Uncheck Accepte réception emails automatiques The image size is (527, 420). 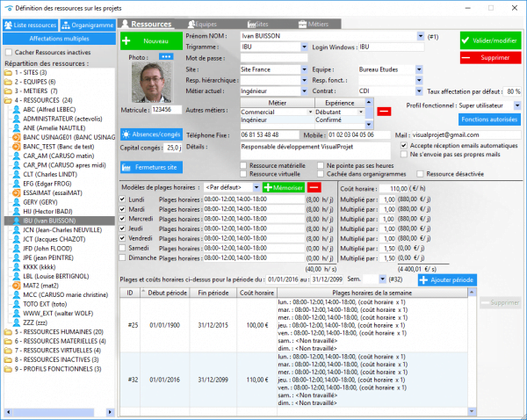coord(402,144)
